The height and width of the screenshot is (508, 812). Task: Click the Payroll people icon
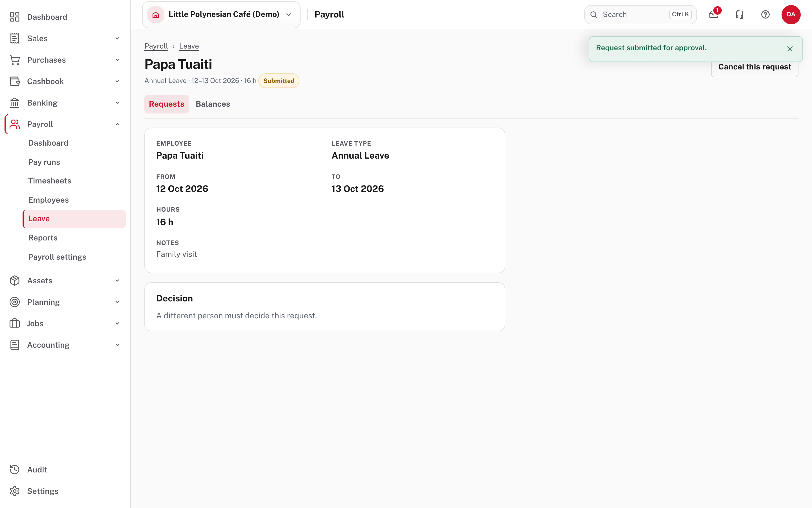pos(14,124)
